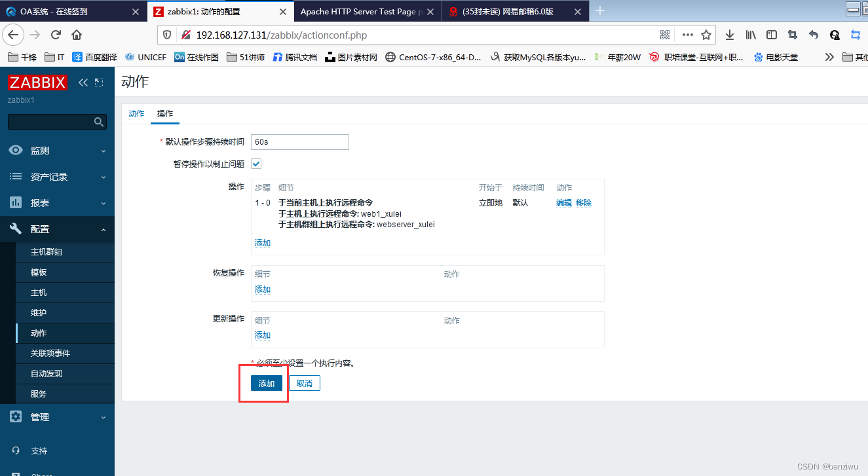Show the QR code for this page
868x476 pixels.
point(665,35)
